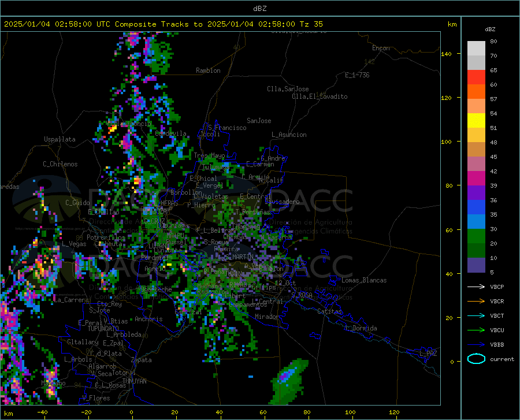The image size is (520, 420).
Task: Click the SanJose map label
Action: [x=259, y=121]
